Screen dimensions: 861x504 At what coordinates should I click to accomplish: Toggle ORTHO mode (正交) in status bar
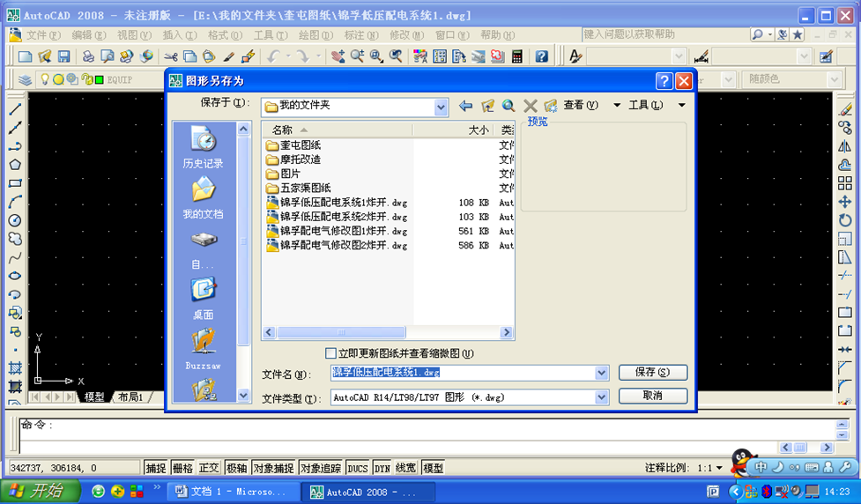coord(209,468)
